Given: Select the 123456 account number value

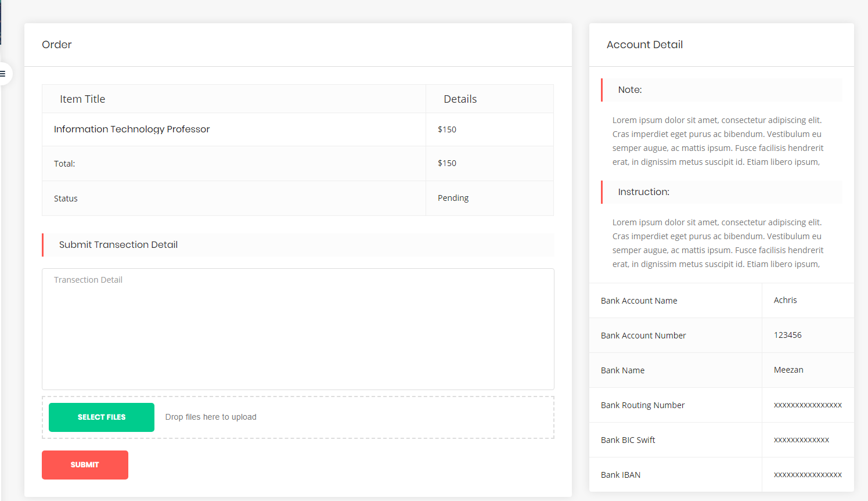Looking at the screenshot, I should tap(788, 335).
